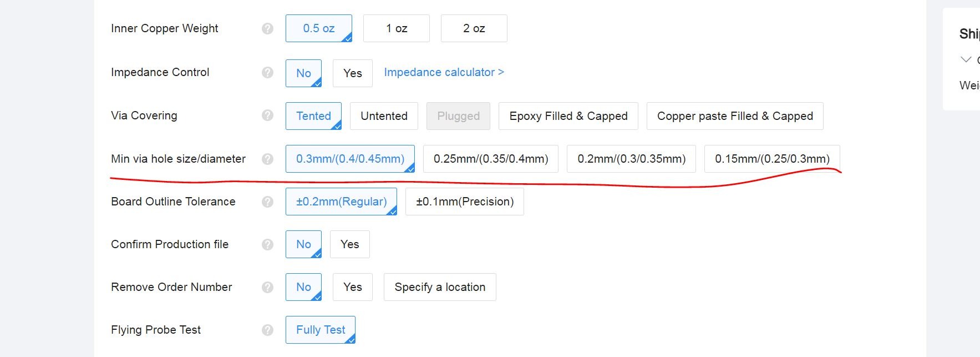The width and height of the screenshot is (980, 357).
Task: Show Board Outline Tolerance help tooltip icon
Action: pyautogui.click(x=267, y=202)
